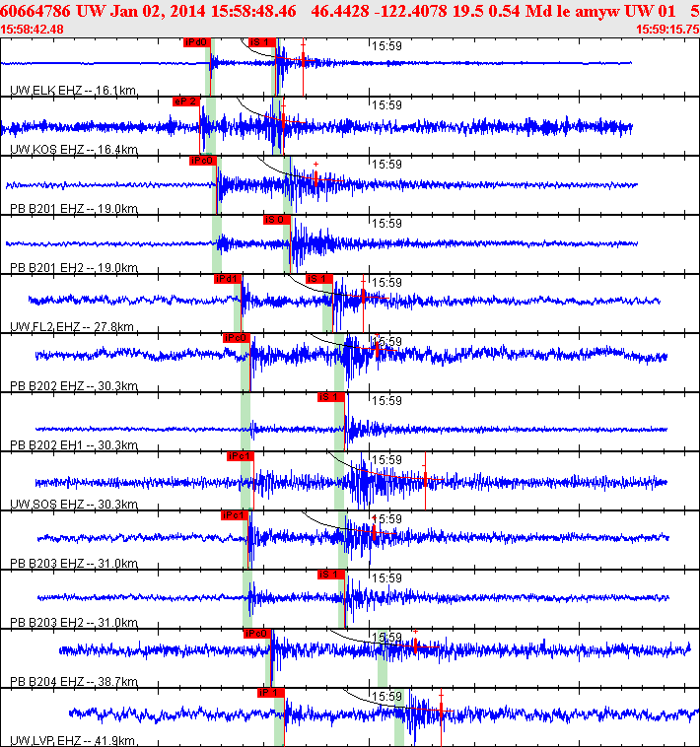Viewport: 700px width, 747px height.
Task: Select the trace label 'PB B201 EHZ -- 19.0km'
Action: click(74, 208)
